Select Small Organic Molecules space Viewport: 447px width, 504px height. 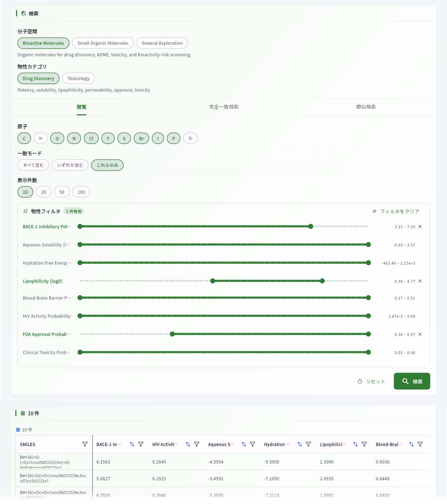tap(103, 43)
